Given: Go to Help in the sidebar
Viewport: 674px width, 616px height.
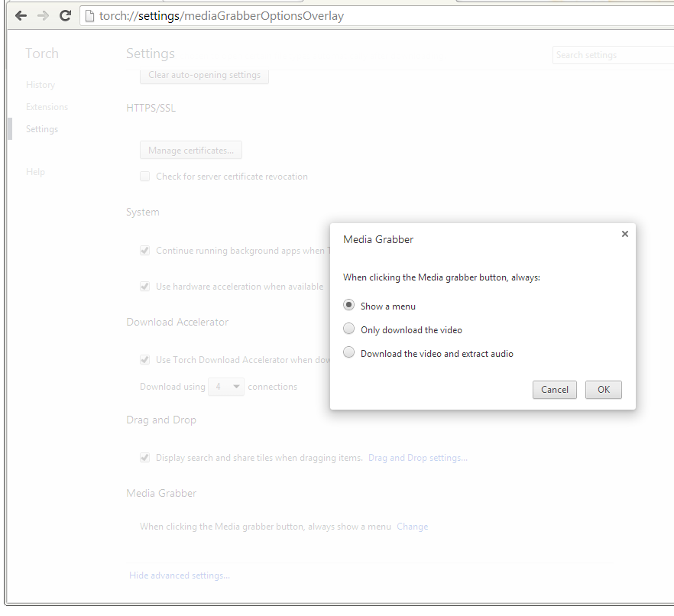Looking at the screenshot, I should pyautogui.click(x=35, y=172).
